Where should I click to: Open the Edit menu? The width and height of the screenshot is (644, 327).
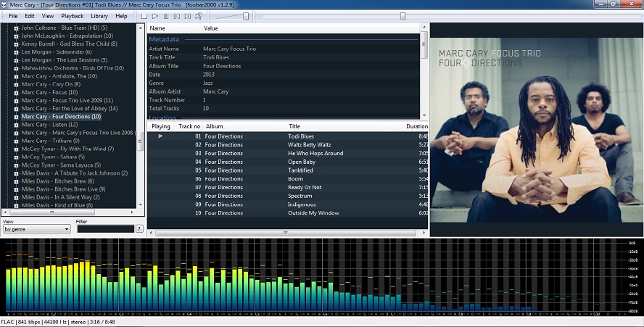tap(30, 16)
